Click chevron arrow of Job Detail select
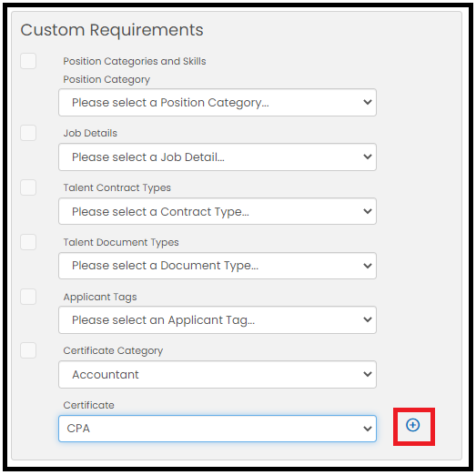This screenshot has height=475, width=476. [x=368, y=157]
